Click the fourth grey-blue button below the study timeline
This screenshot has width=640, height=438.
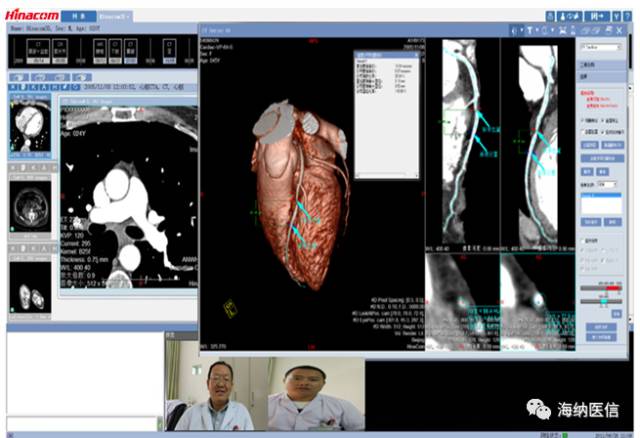[82, 77]
